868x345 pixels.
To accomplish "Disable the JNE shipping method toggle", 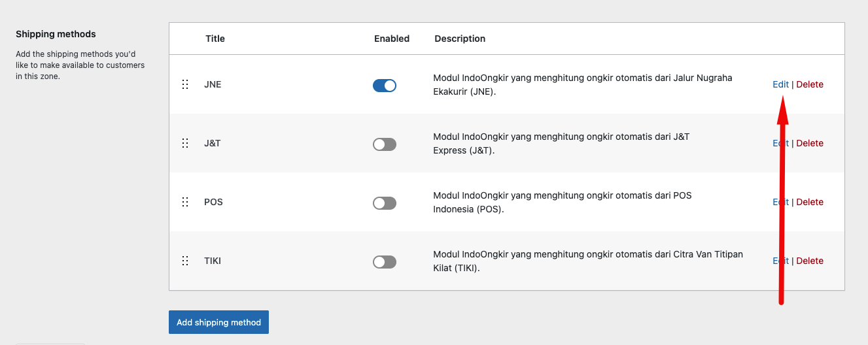I will (x=385, y=86).
